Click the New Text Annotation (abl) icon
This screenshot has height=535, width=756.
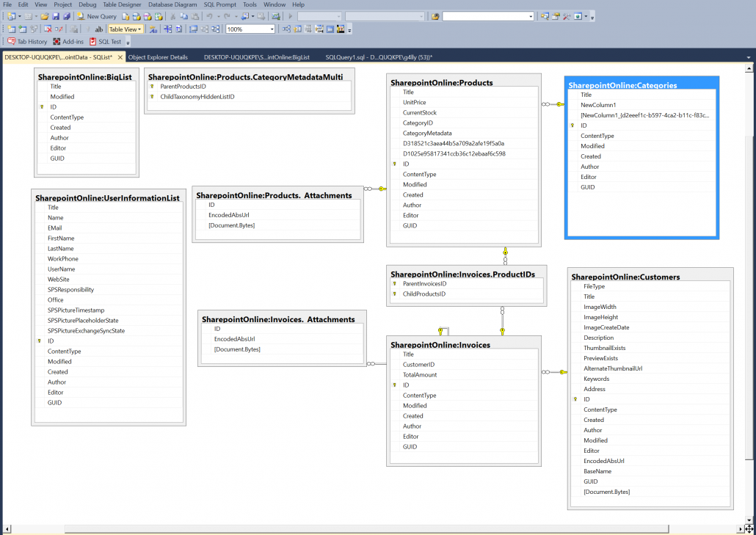pyautogui.click(x=99, y=28)
